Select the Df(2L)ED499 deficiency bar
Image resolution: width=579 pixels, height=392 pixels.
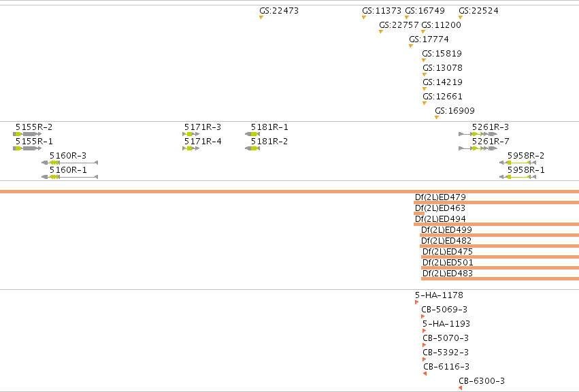499,235
